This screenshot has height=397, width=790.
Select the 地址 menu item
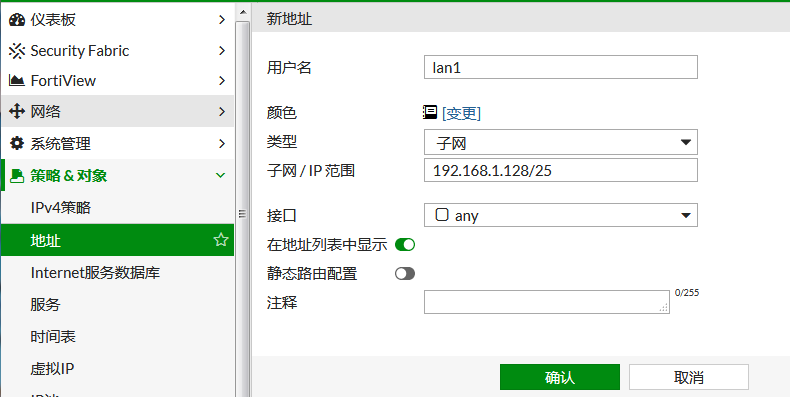pyautogui.click(x=117, y=240)
